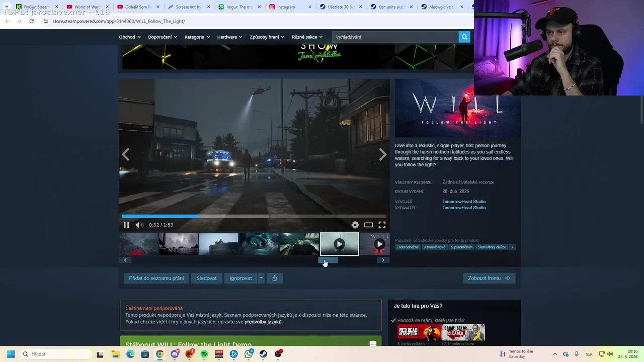Open Spotify from the taskbar
Screen dimensions: 644x362
[204, 354]
